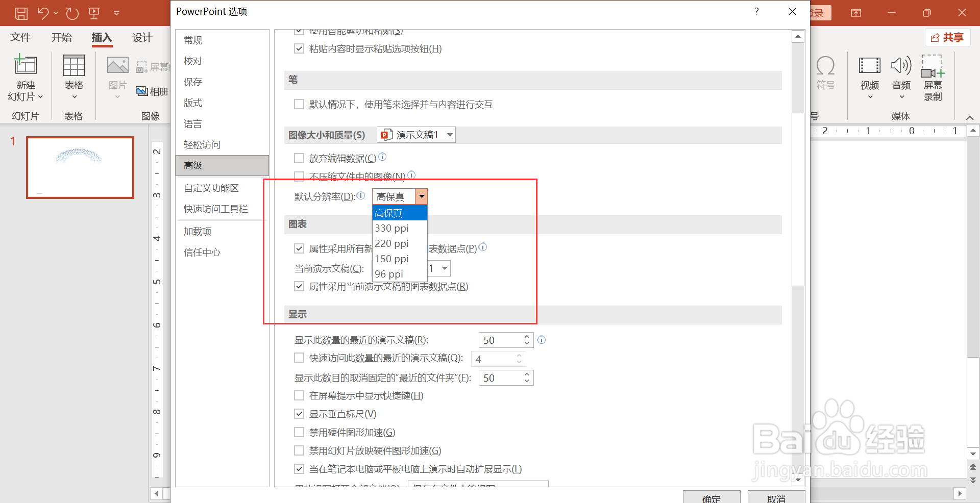Open the 轻松访问 options category
The height and width of the screenshot is (503, 980).
pos(222,145)
